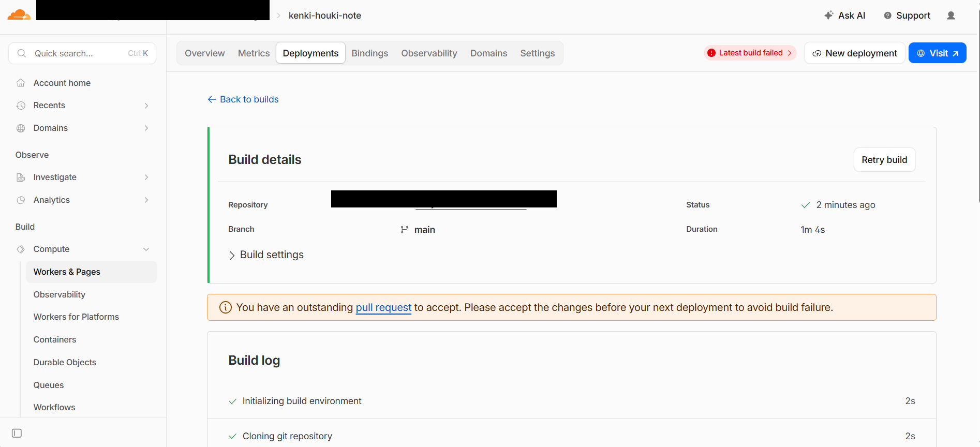Open Observability under Compute in sidebar
980x447 pixels.
pos(60,295)
